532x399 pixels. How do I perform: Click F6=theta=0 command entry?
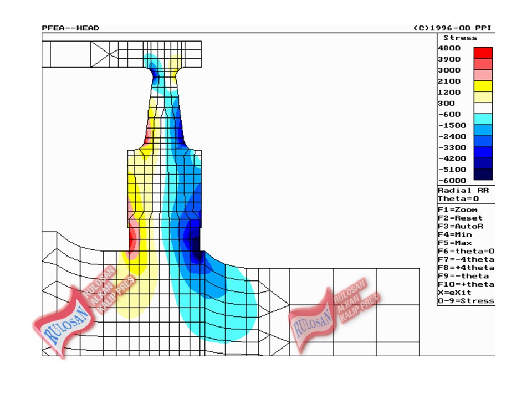point(465,251)
